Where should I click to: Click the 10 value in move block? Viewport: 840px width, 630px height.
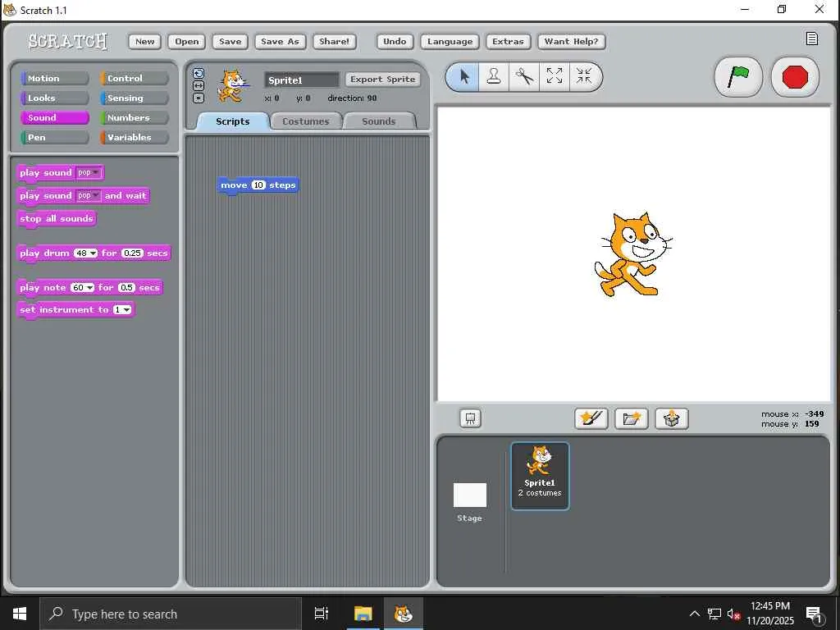click(258, 185)
